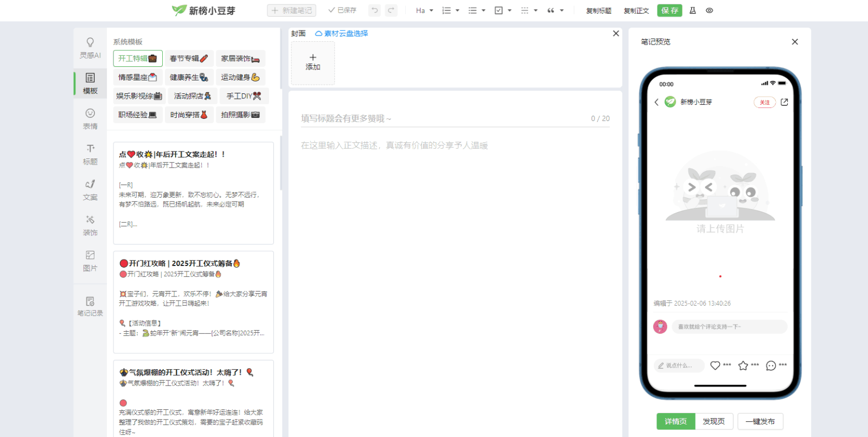Click the quote mark icon

click(x=551, y=10)
